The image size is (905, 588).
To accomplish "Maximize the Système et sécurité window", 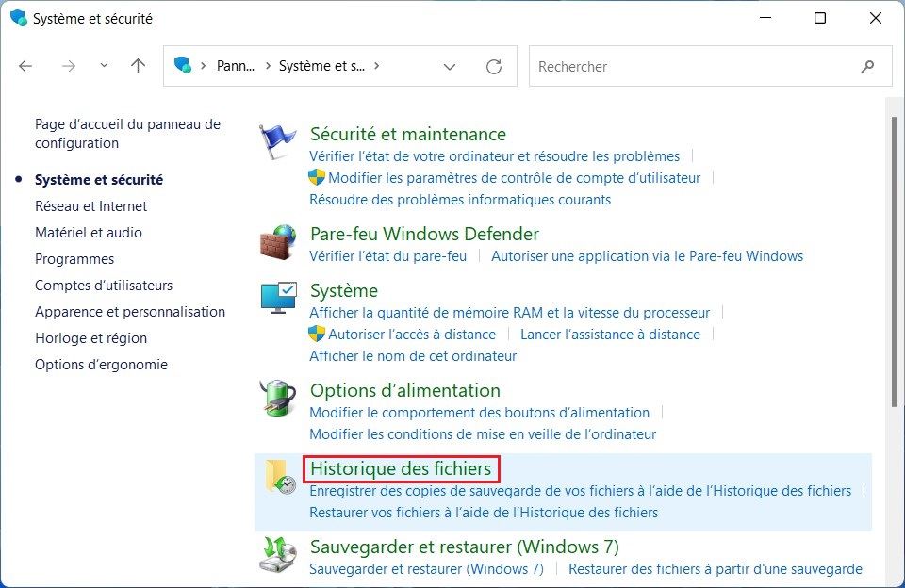I will pos(819,18).
